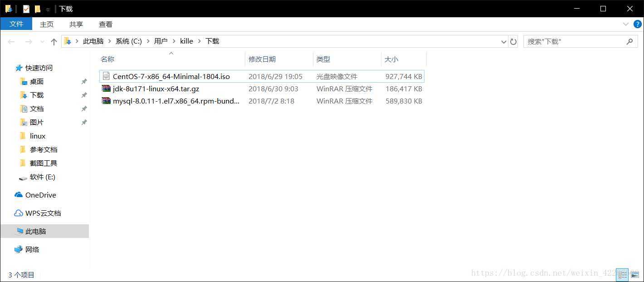644x282 pixels.
Task: Click the 186,417 KB size cell
Action: 404,89
